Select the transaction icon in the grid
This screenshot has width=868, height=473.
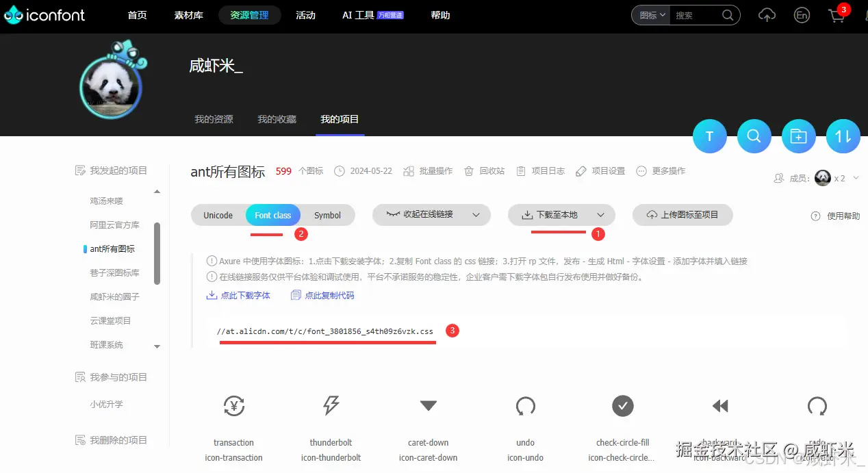click(233, 406)
